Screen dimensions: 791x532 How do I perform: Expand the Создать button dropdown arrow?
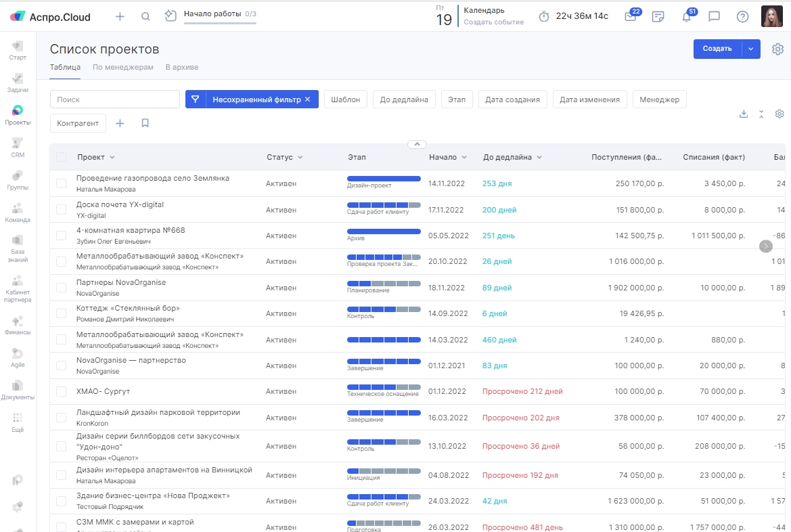[x=751, y=49]
